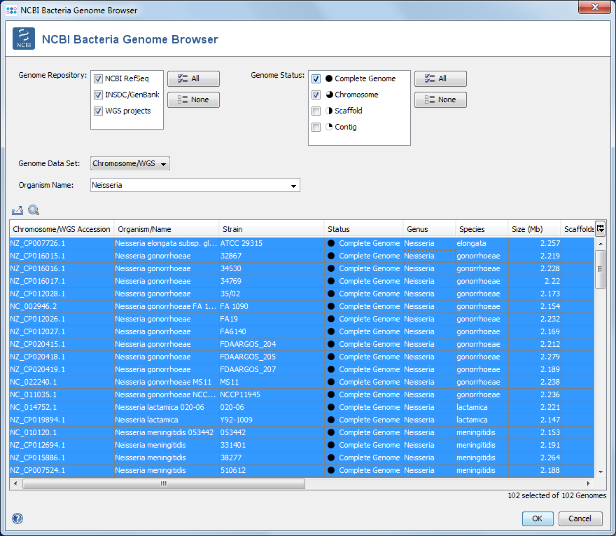Click the table's scroll down arrow
616x536 pixels.
600,472
